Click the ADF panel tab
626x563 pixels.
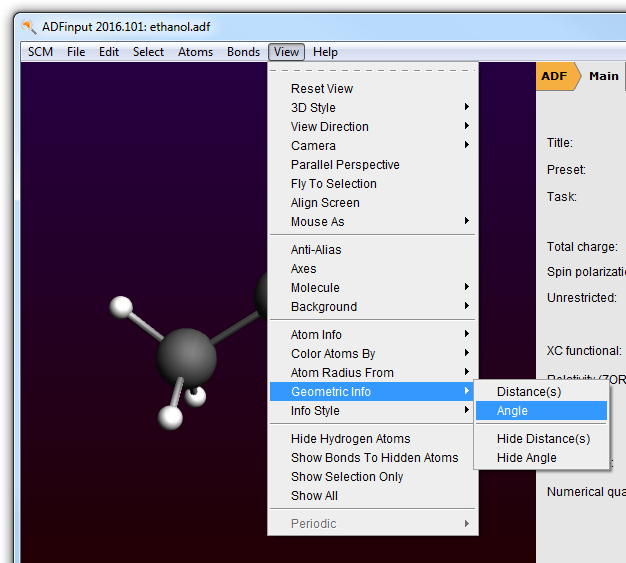[x=555, y=76]
